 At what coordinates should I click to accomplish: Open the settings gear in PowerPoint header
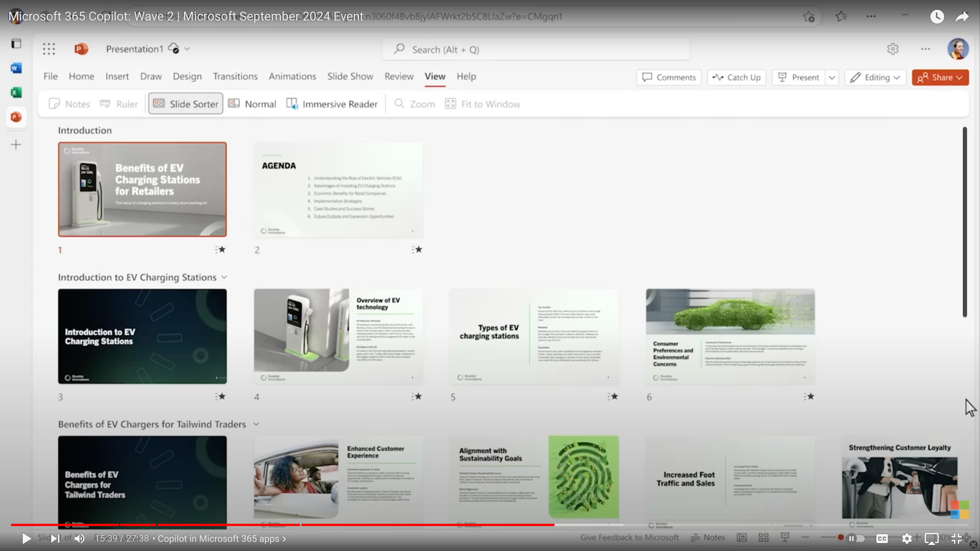pyautogui.click(x=893, y=49)
